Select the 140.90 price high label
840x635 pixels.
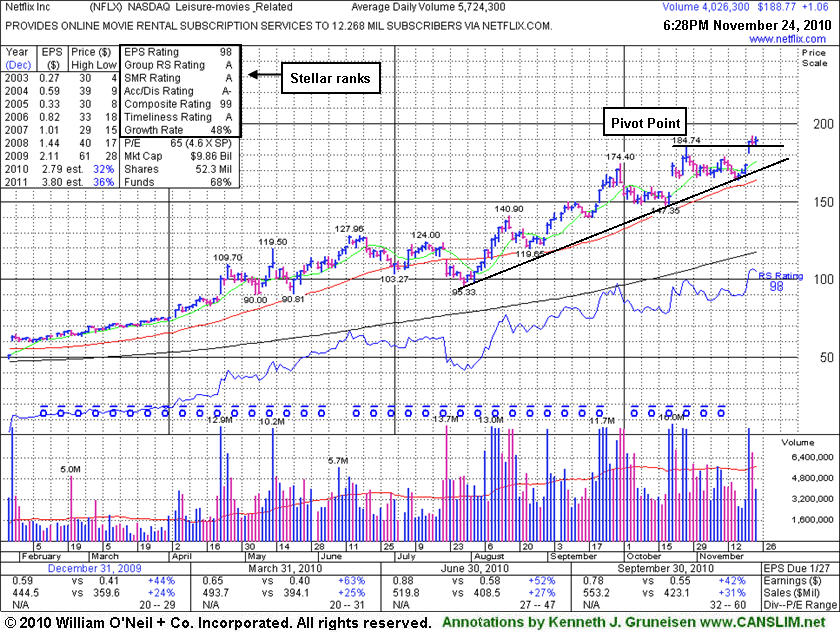click(x=509, y=209)
